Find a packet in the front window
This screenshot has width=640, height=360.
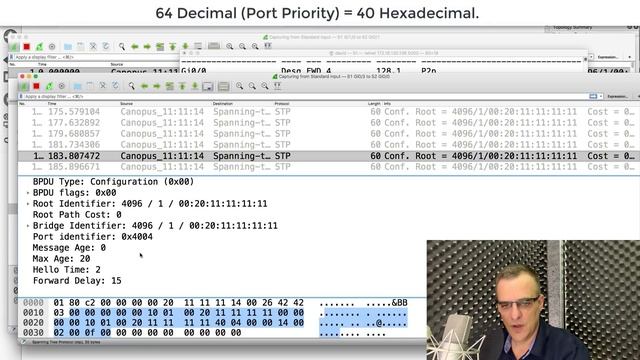click(131, 86)
